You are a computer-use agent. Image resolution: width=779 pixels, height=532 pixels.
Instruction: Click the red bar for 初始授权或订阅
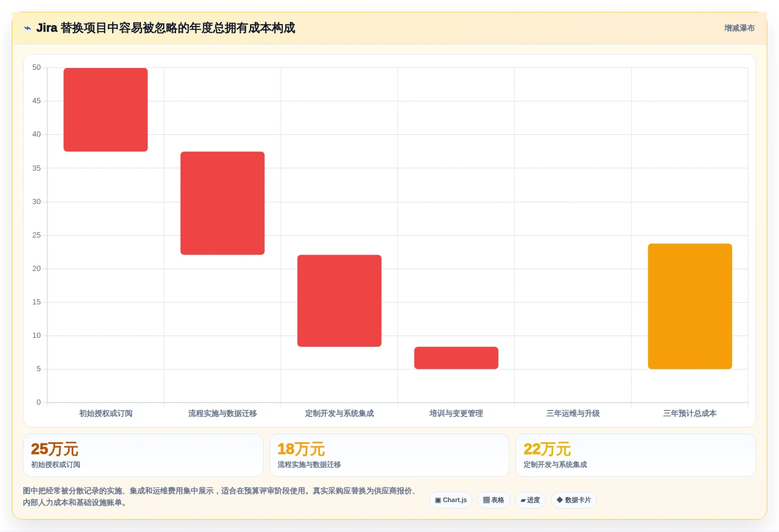pyautogui.click(x=106, y=110)
